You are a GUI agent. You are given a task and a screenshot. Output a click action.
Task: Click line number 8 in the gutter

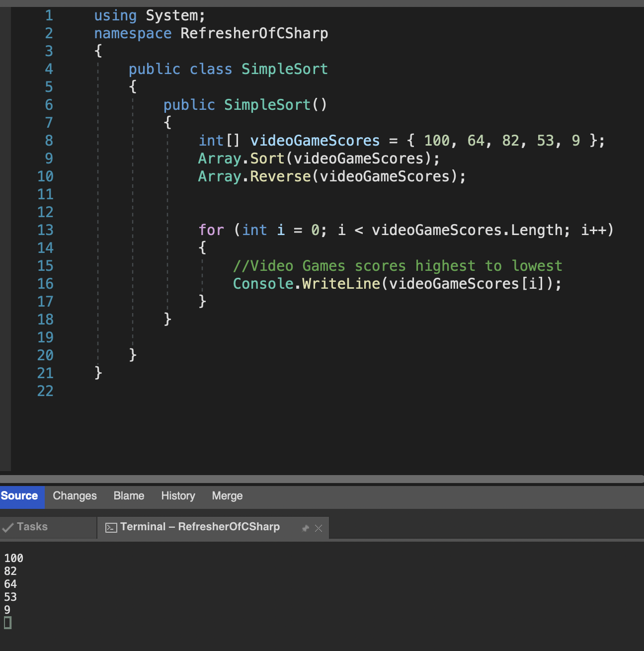click(48, 141)
